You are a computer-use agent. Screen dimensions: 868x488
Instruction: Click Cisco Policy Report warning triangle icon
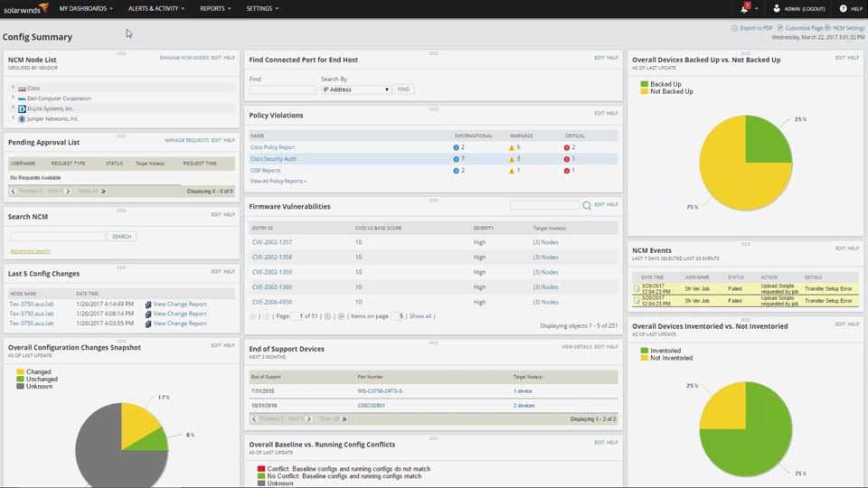click(x=512, y=147)
